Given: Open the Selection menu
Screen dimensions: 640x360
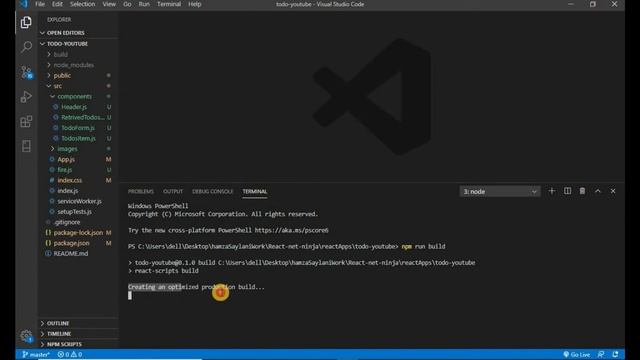Looking at the screenshot, I should (82, 4).
